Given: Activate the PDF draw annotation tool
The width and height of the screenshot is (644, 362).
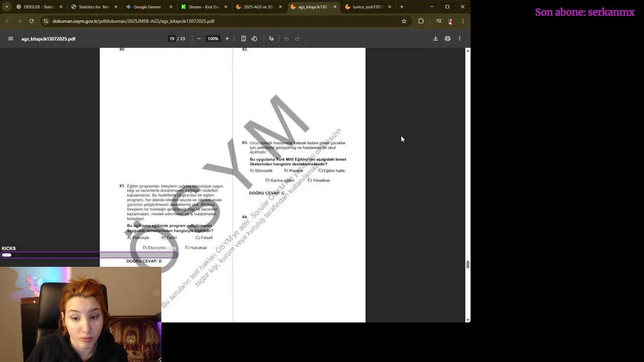Looking at the screenshot, I should 271,39.
